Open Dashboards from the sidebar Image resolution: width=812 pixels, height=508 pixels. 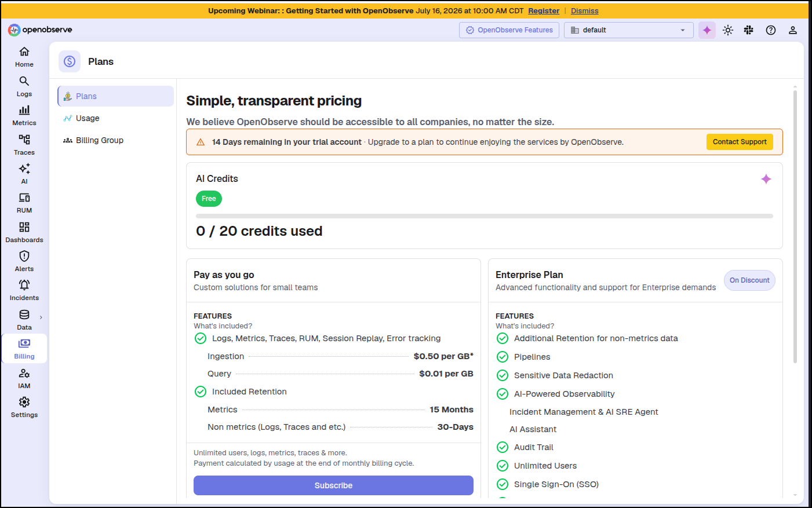24,232
